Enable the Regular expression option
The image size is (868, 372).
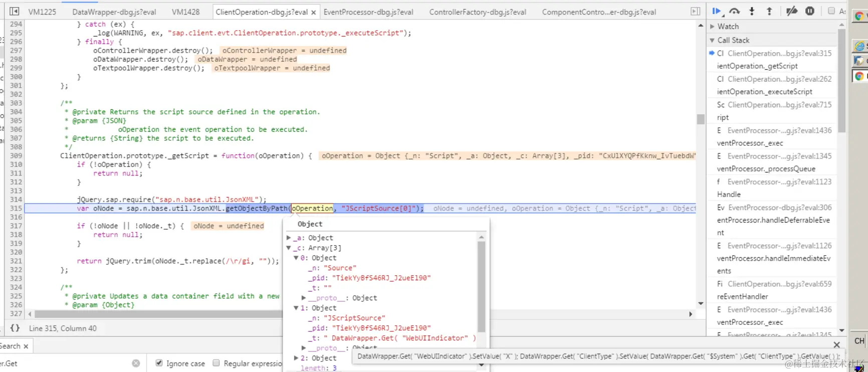(x=216, y=363)
